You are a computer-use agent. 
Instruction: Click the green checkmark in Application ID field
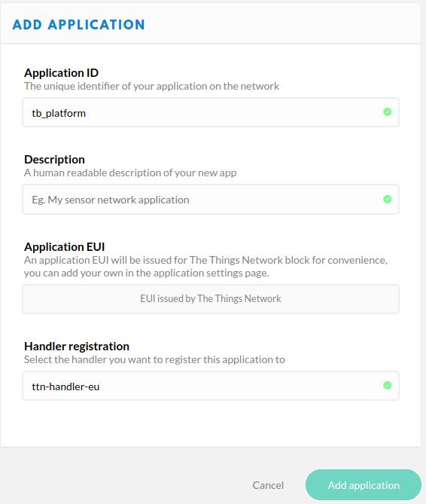(387, 111)
